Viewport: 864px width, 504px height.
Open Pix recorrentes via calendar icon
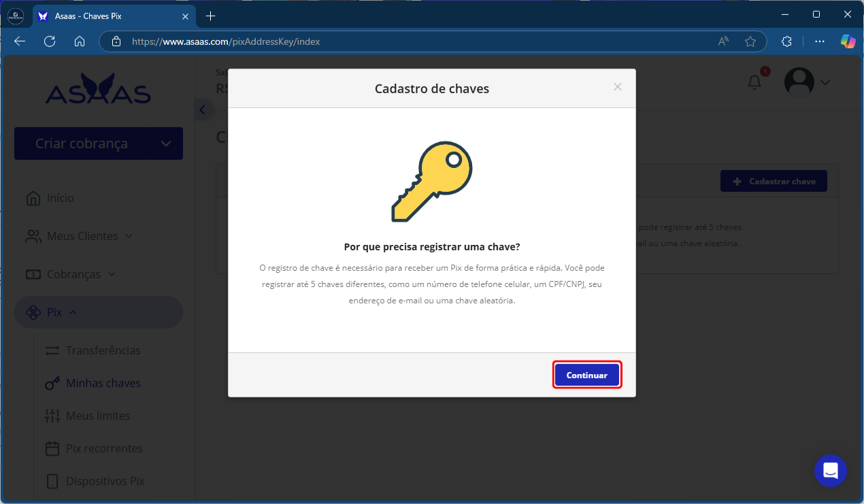coord(52,448)
